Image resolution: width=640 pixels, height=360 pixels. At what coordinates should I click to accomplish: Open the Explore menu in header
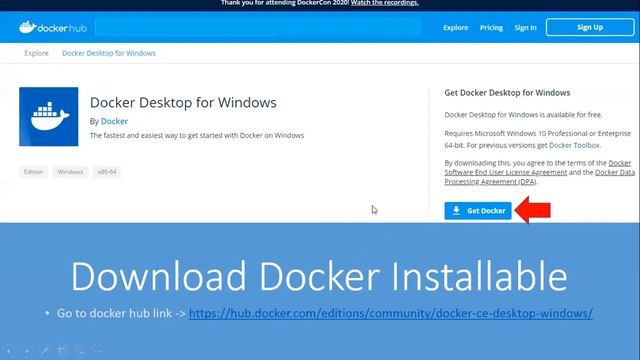(x=456, y=27)
